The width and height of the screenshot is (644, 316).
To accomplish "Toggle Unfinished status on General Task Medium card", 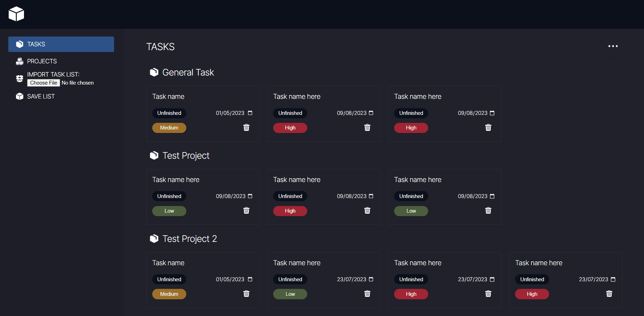I will point(169,113).
